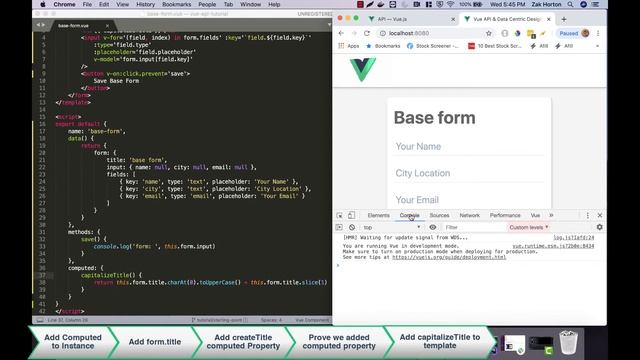640x360 pixels.
Task: Open the Window menu in menu bar
Action: pyautogui.click(x=250, y=4)
